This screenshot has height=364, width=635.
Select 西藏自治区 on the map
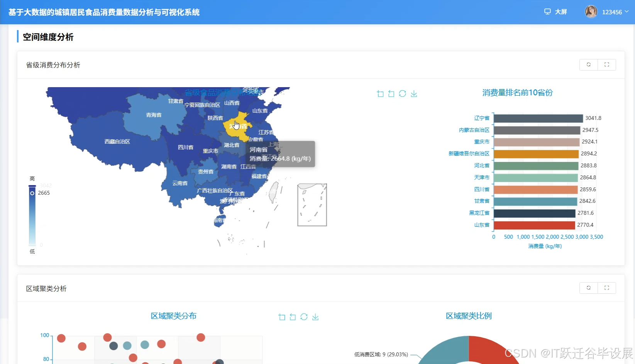[x=117, y=142]
